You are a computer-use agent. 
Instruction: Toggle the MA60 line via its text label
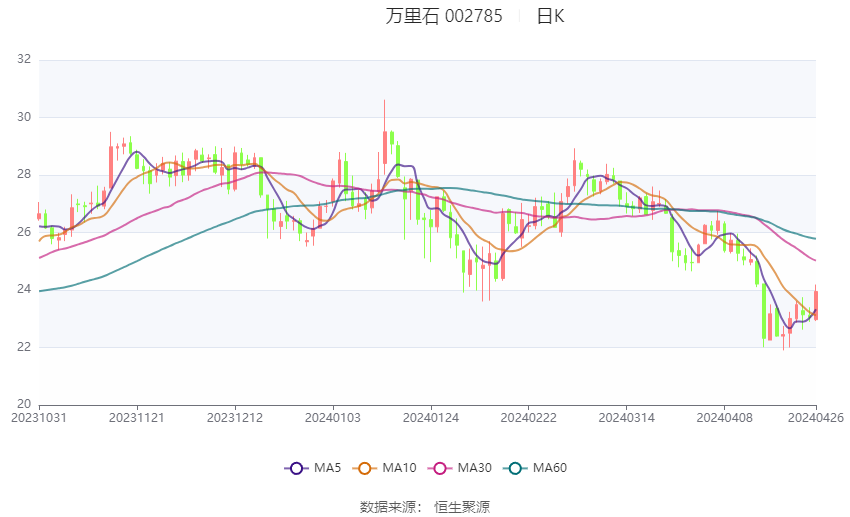[549, 468]
